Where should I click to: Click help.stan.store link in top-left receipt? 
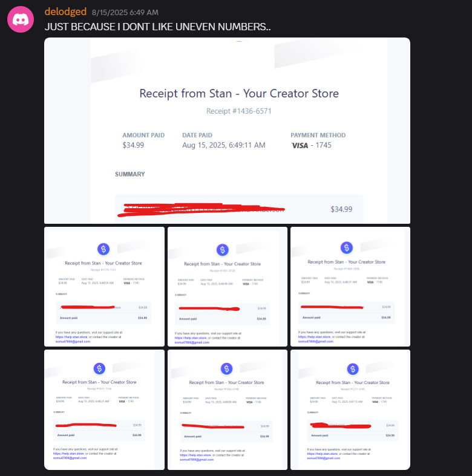(x=71, y=337)
